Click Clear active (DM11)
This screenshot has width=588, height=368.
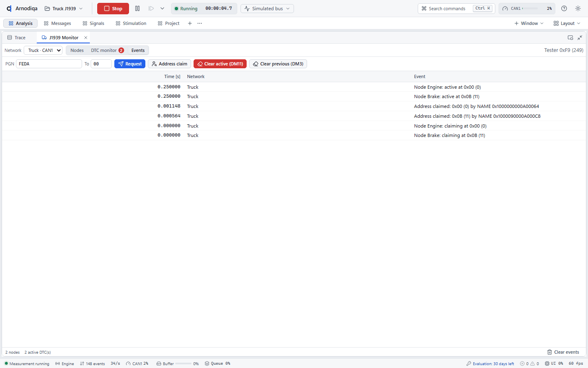pos(220,64)
